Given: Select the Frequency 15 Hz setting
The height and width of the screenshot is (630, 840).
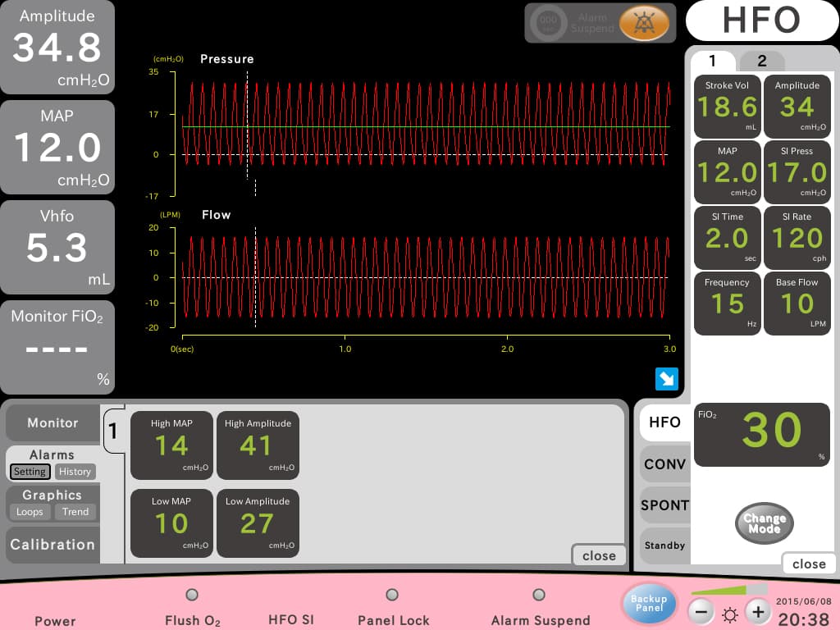Looking at the screenshot, I should [x=727, y=304].
